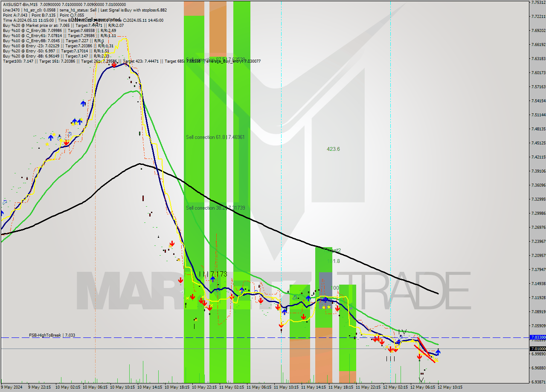Click the AXSUSDT-Bin,M15 chart title
The height and width of the screenshot is (392, 546).
pyautogui.click(x=20, y=4)
